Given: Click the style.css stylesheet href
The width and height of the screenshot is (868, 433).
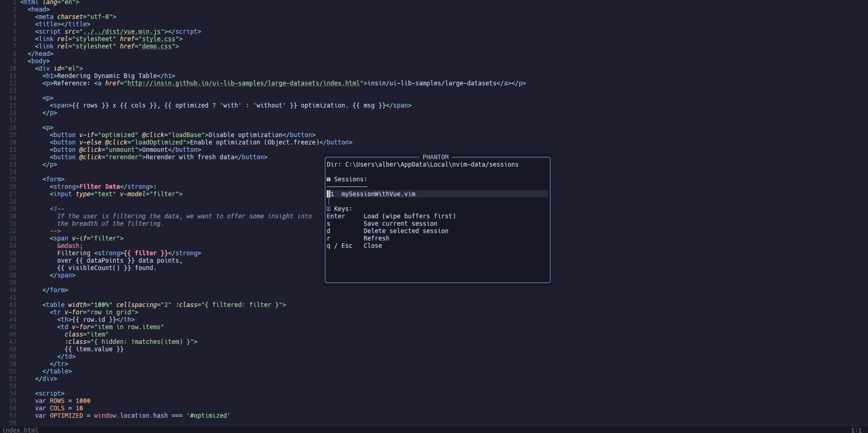Looking at the screenshot, I should [x=159, y=39].
